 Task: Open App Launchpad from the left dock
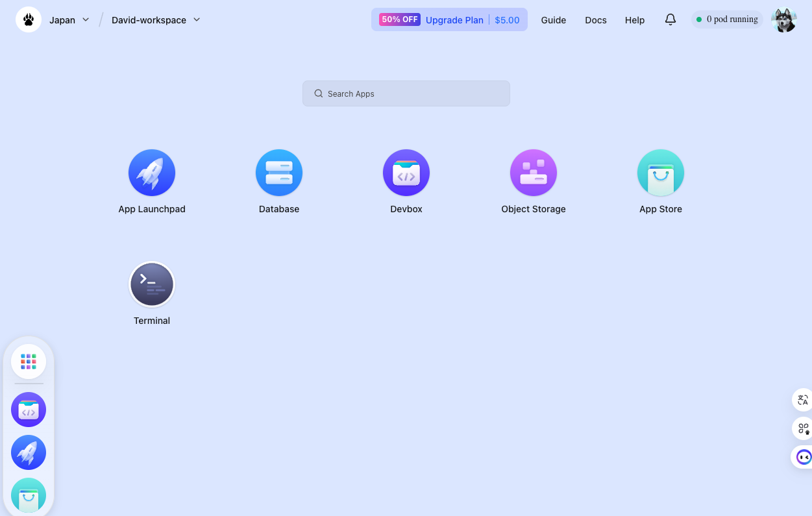29,452
